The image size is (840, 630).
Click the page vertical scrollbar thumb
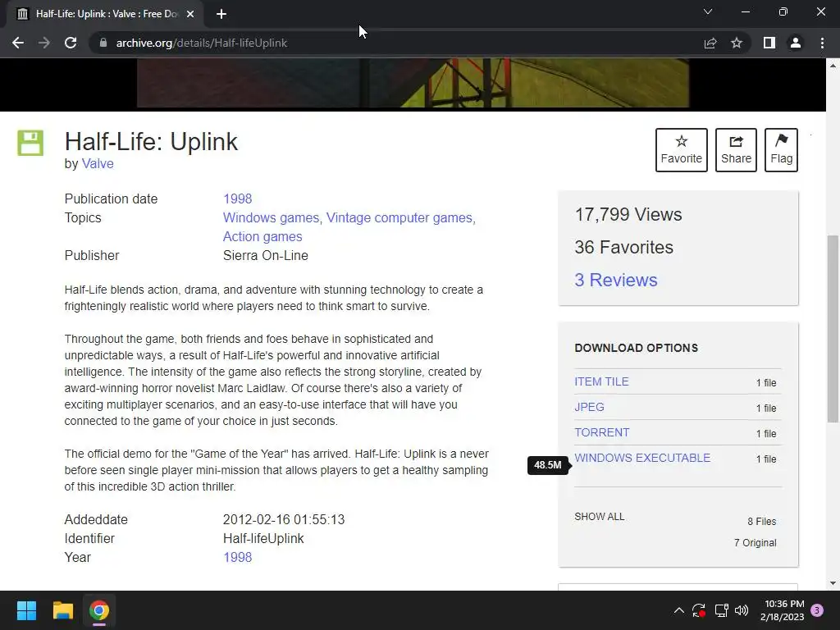point(833,328)
